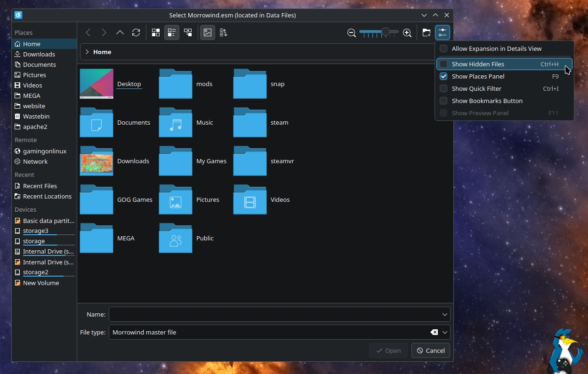Image resolution: width=588 pixels, height=374 pixels.
Task: Switch to Icons view mode
Action: click(x=156, y=32)
